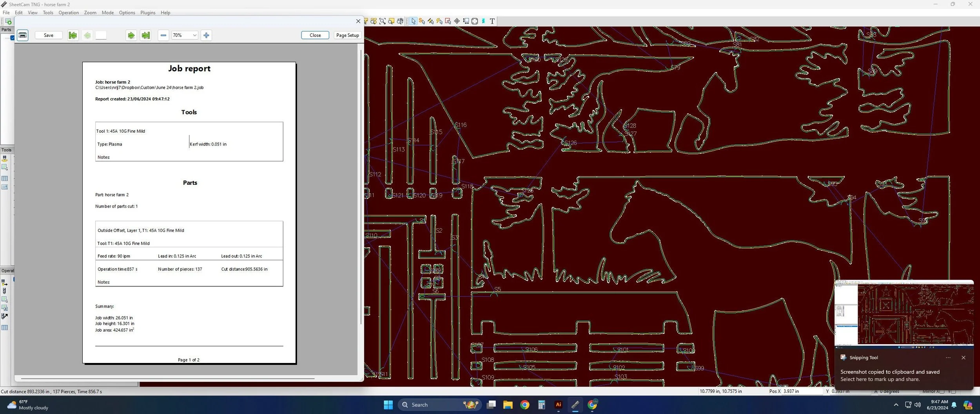Open Google Chrome from the taskbar
The image size is (980, 414).
pos(524,405)
